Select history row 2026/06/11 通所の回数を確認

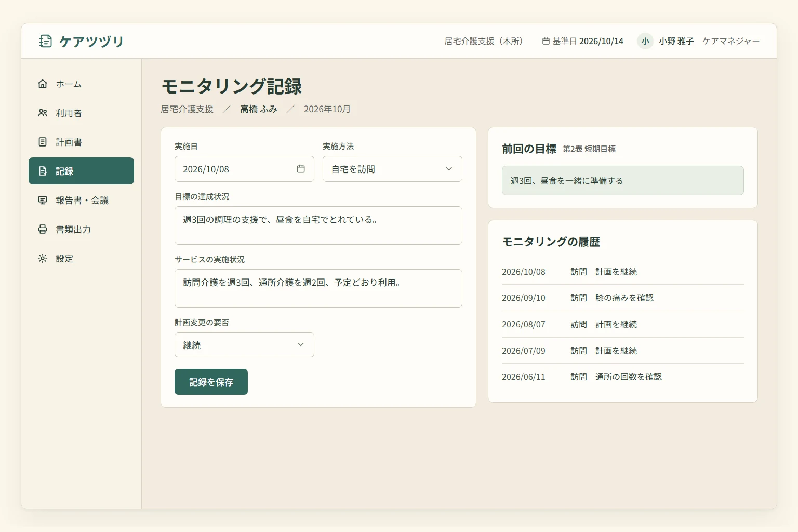623,377
